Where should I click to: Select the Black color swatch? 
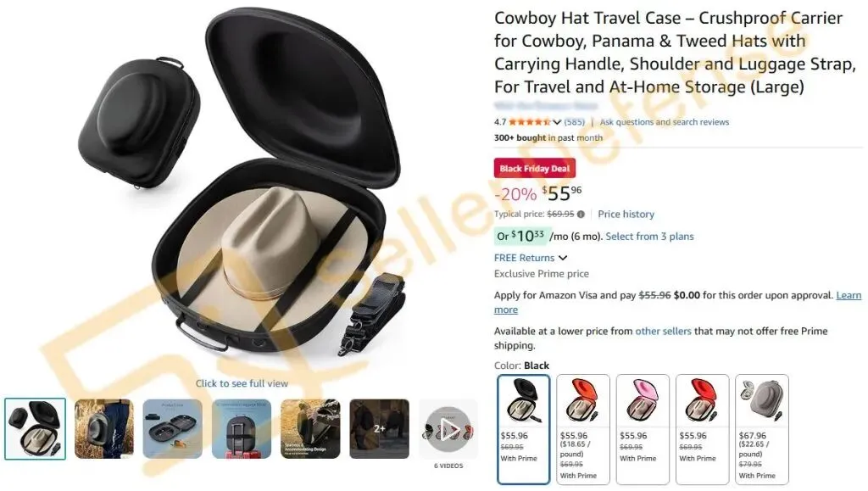[523, 429]
